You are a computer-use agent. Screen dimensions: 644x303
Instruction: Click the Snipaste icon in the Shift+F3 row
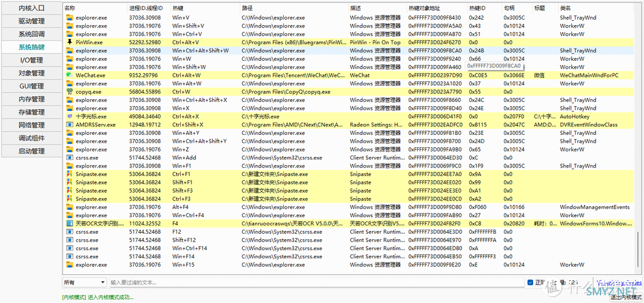coord(69,190)
